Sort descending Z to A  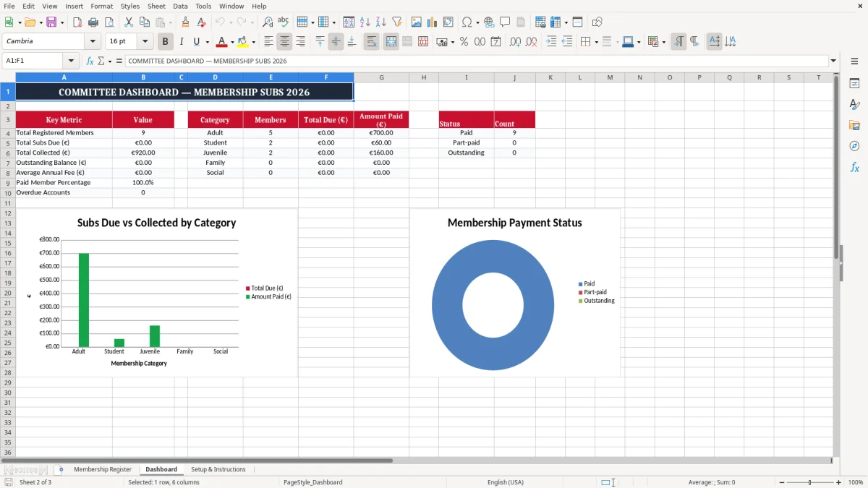coord(380,22)
